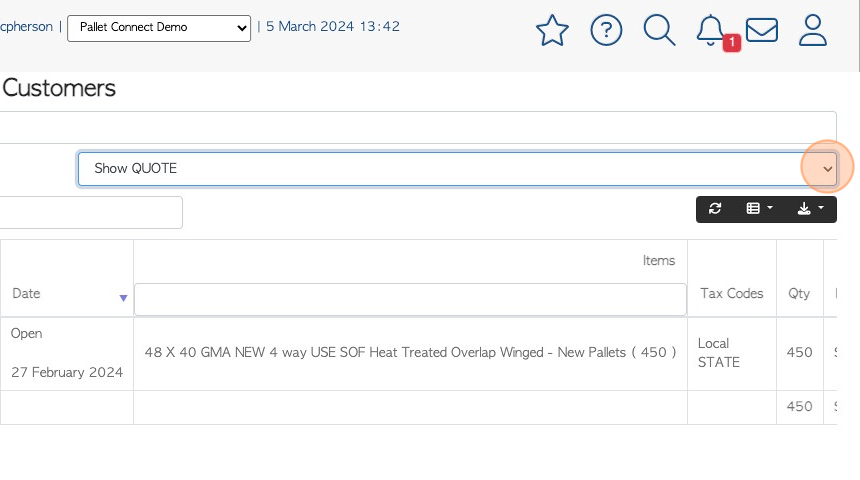Sort by Date column arrow
The width and height of the screenshot is (860, 480).
123,298
